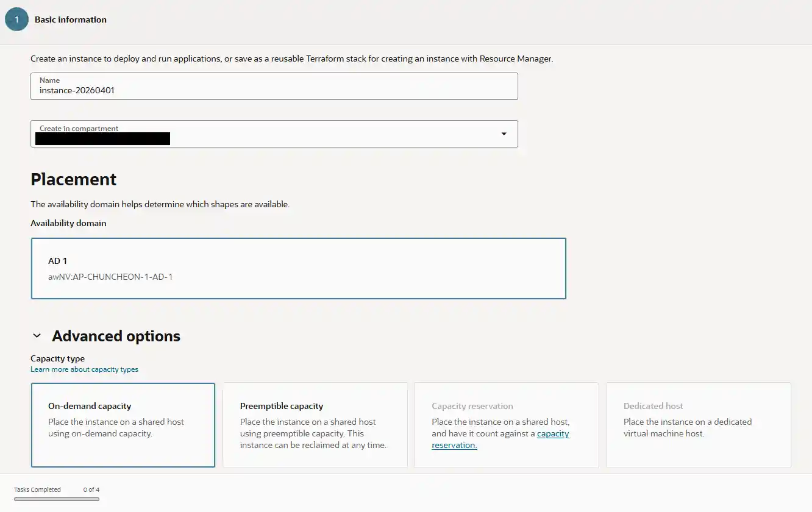Click the Capacity type label
Image resolution: width=812 pixels, height=512 pixels.
[x=57, y=358]
